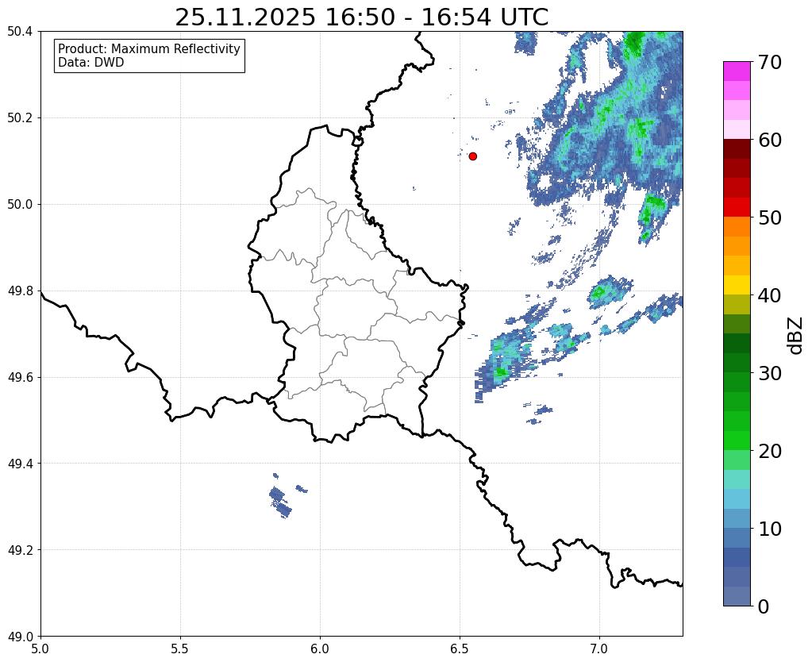
Task: Click longitude axis label 6.5
Action: pyautogui.click(x=460, y=649)
